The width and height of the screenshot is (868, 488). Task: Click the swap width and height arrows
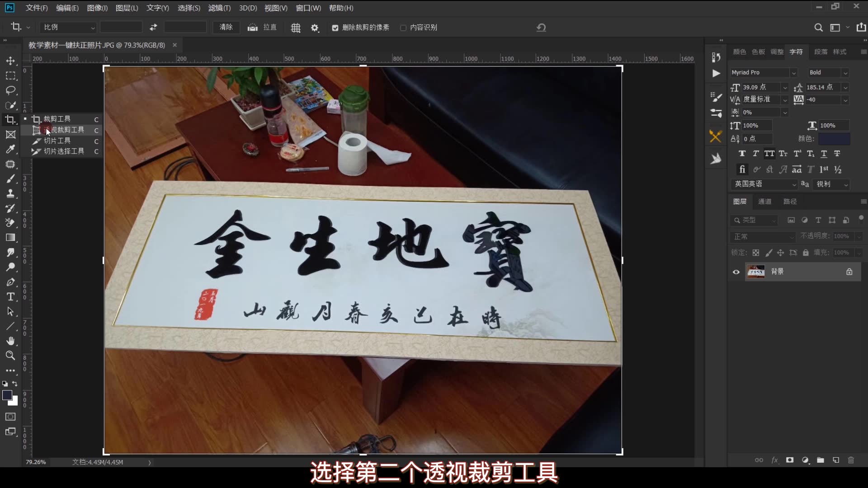[x=153, y=28]
